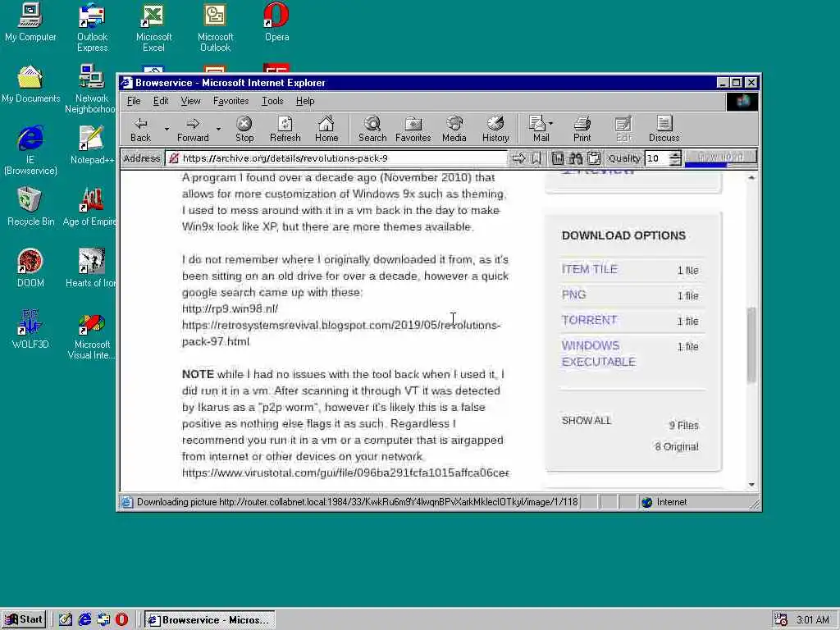Open the View menu
The height and width of the screenshot is (630, 840).
(190, 101)
